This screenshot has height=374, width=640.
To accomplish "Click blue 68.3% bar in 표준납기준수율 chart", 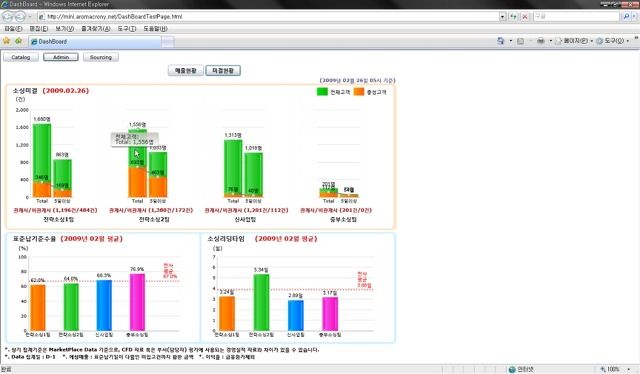I will pyautogui.click(x=104, y=305).
